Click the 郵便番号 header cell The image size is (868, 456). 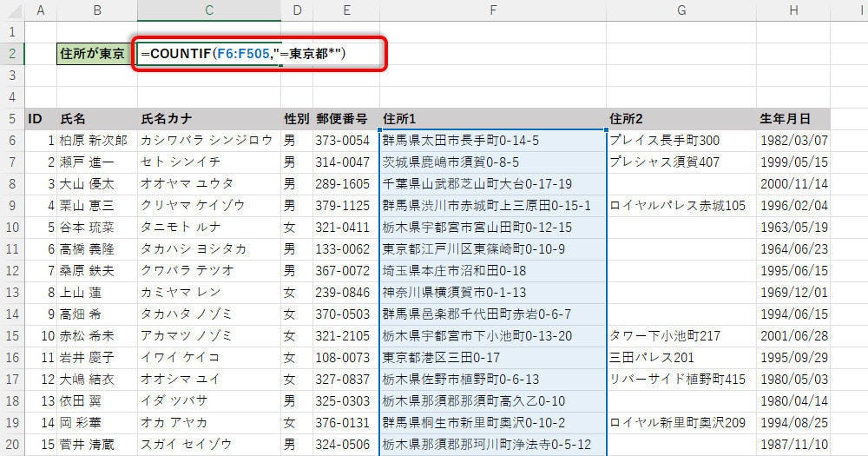tap(346, 118)
